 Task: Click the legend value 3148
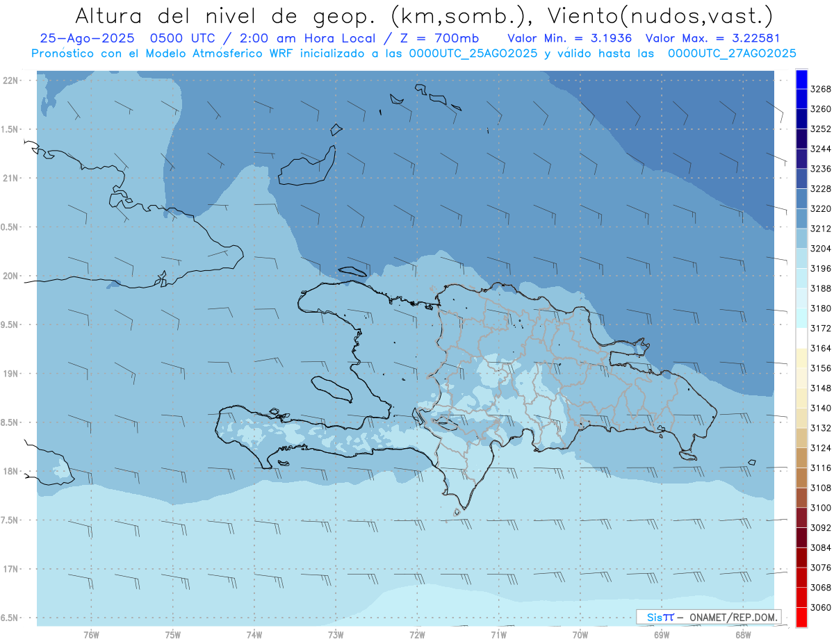821,388
